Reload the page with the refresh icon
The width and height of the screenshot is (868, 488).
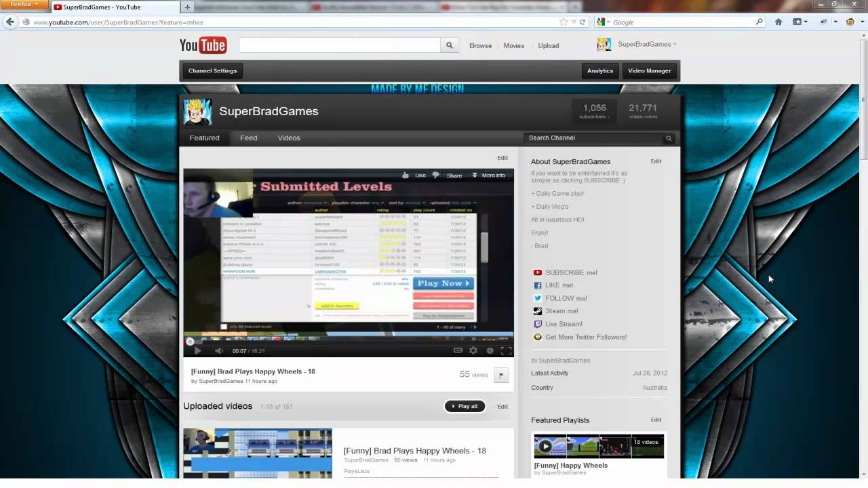[x=583, y=22]
